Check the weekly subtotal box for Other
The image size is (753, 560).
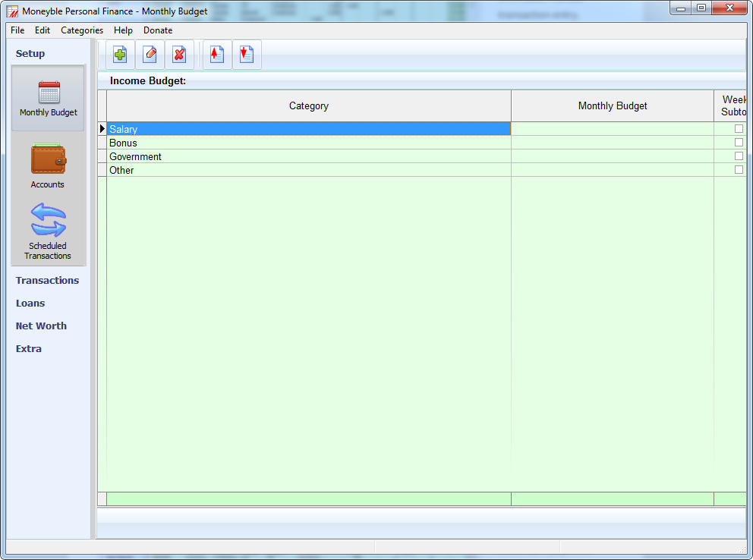click(x=738, y=170)
